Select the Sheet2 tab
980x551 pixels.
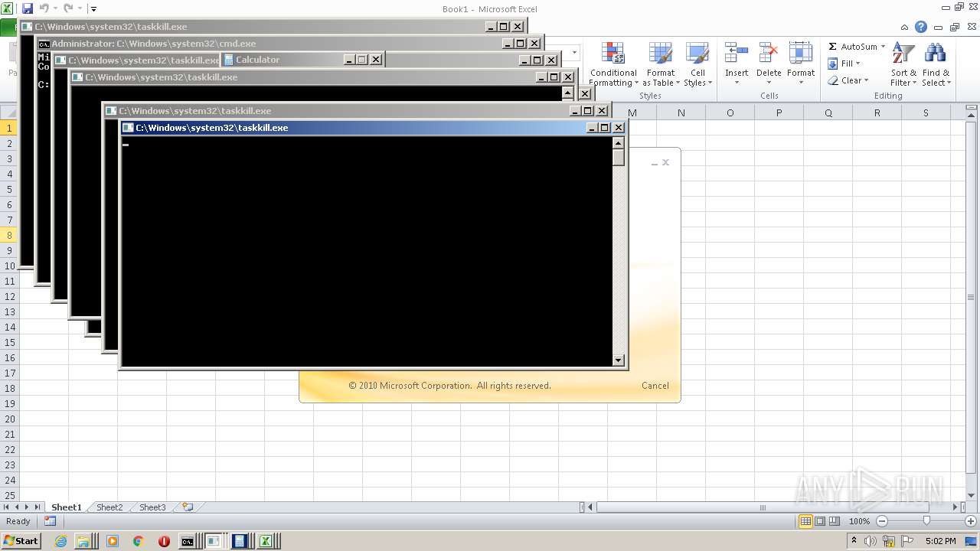109,507
